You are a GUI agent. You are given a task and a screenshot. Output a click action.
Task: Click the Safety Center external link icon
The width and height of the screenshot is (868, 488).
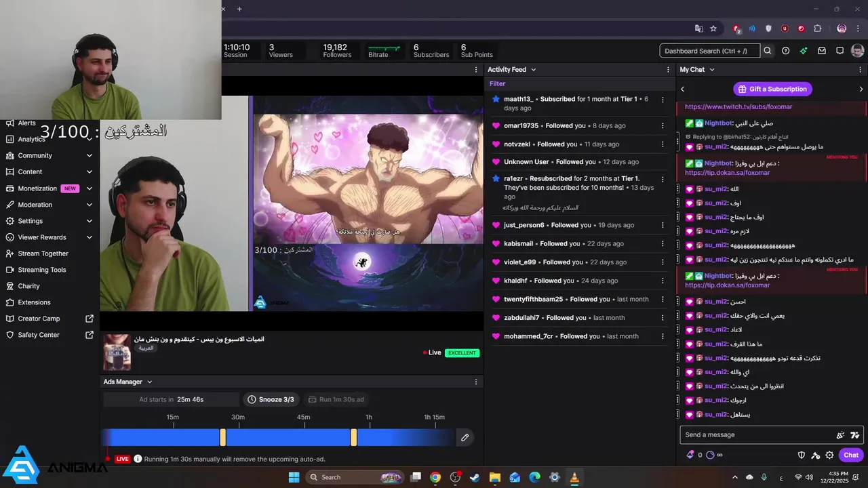pyautogui.click(x=90, y=335)
